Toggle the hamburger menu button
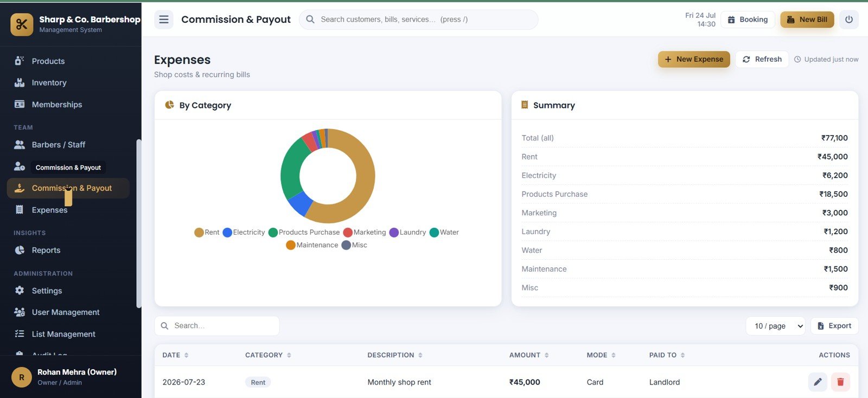This screenshot has height=398, width=868. click(x=164, y=20)
